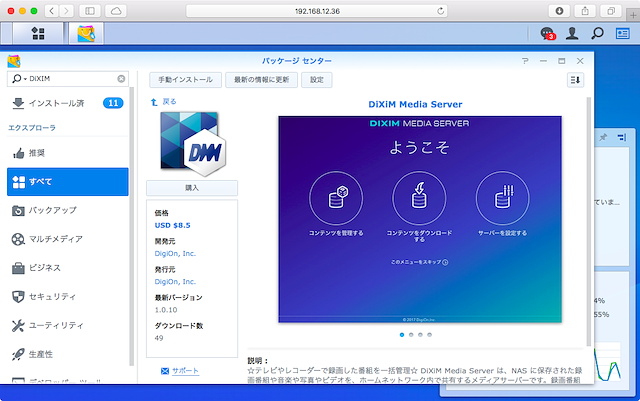The width and height of the screenshot is (640, 401).
Task: Click the download count 49
Action: [159, 338]
